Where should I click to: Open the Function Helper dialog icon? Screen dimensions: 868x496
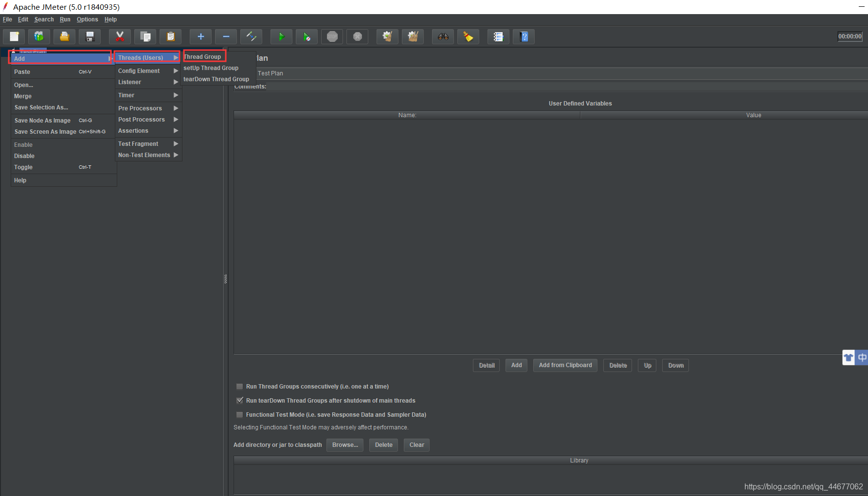pyautogui.click(x=498, y=36)
